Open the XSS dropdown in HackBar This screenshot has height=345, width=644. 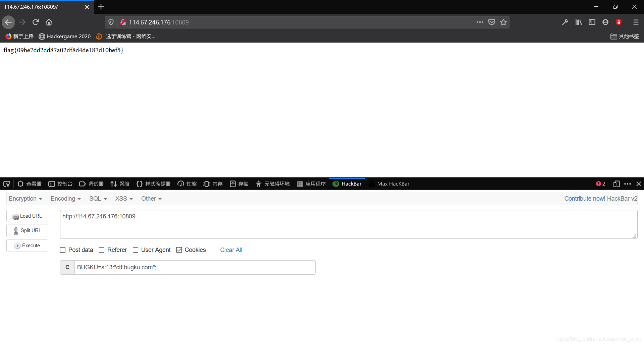123,198
